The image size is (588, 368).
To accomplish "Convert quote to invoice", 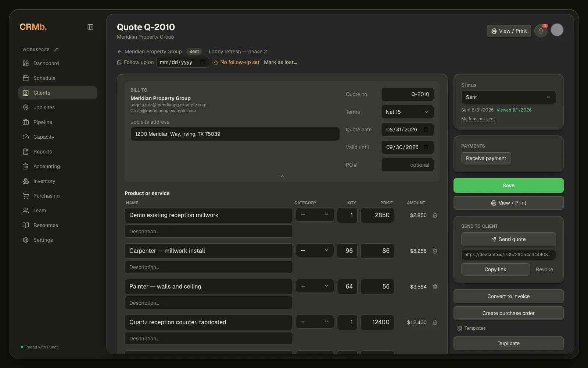I will (509, 296).
